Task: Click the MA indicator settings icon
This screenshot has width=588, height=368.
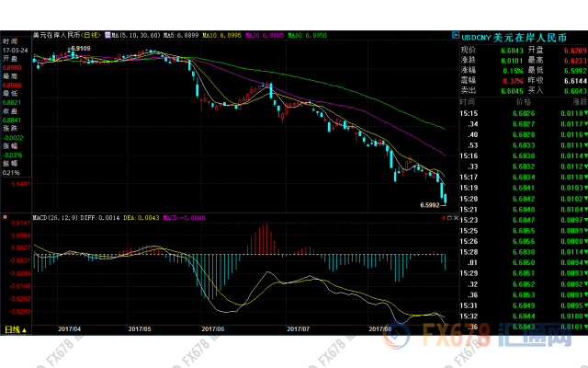Action: [x=109, y=34]
